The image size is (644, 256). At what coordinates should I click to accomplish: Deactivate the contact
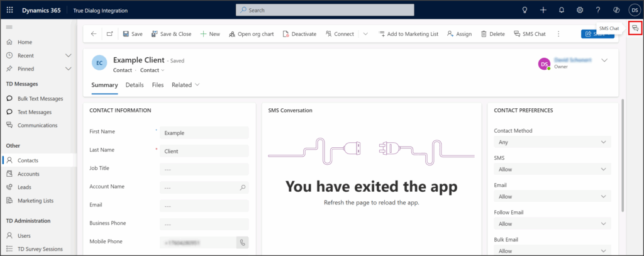tap(300, 34)
